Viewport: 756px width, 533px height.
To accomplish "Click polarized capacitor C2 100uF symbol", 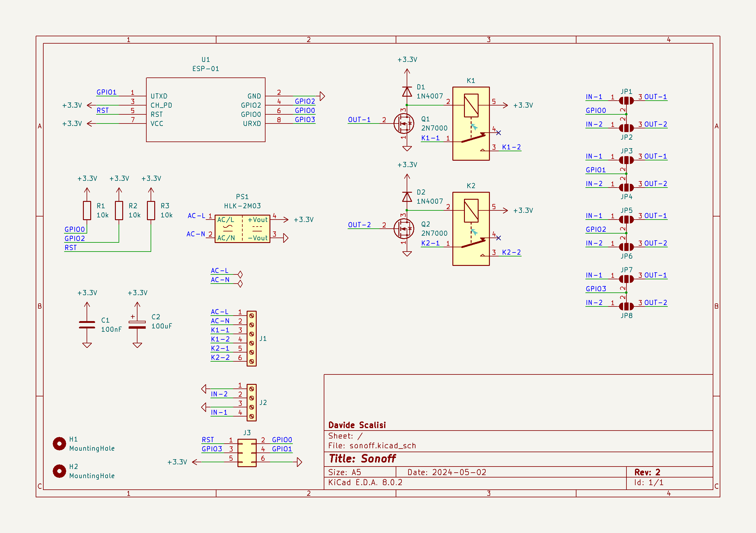I will (x=137, y=324).
